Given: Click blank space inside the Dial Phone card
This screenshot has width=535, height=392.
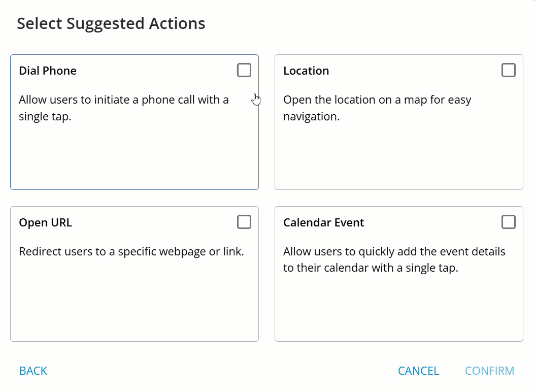Looking at the screenshot, I should (x=134, y=157).
